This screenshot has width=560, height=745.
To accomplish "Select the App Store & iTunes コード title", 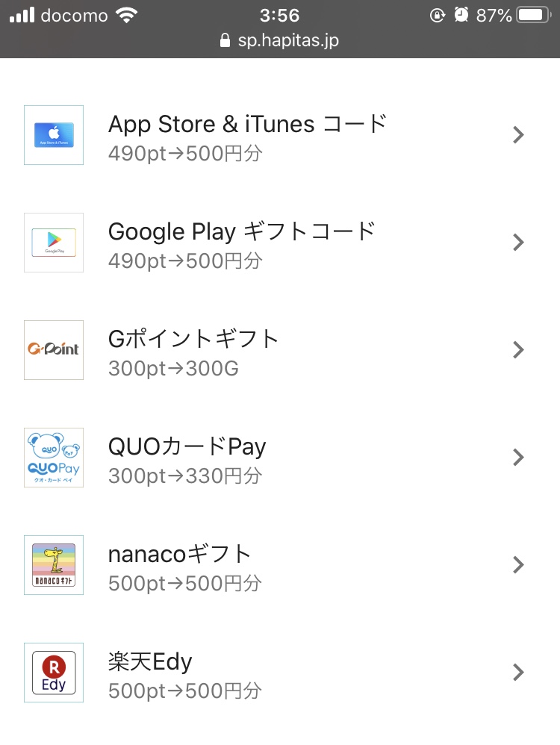I will [x=247, y=125].
